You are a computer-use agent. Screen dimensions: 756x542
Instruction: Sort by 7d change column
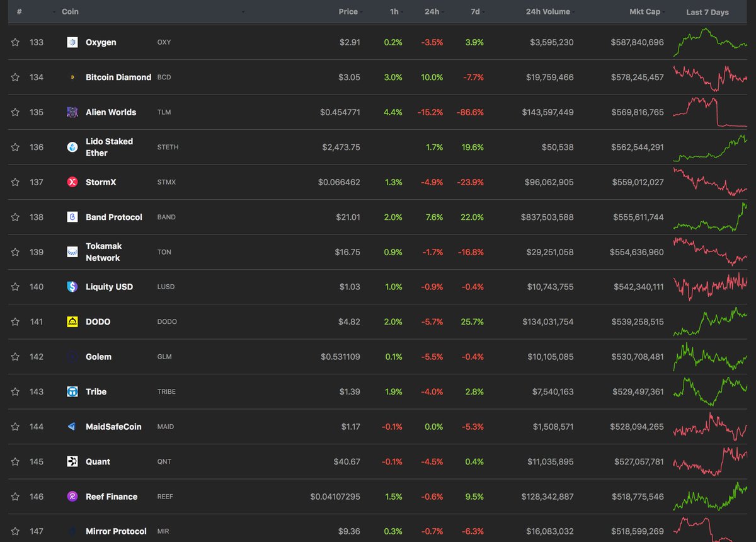pos(476,12)
